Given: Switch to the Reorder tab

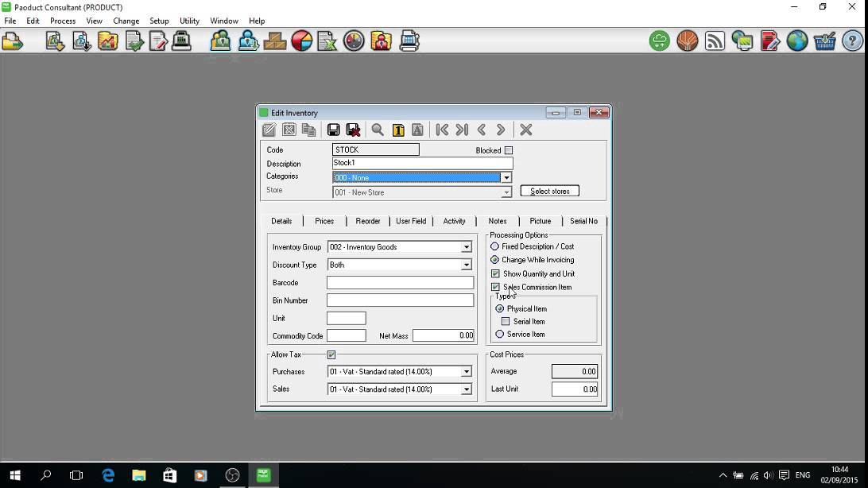Looking at the screenshot, I should coord(367,221).
